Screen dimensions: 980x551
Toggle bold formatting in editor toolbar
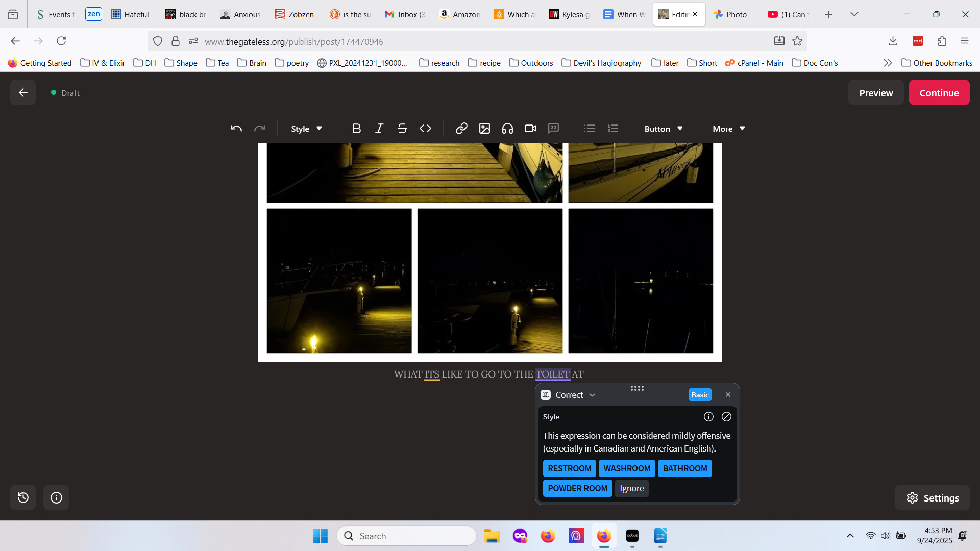coord(356,129)
